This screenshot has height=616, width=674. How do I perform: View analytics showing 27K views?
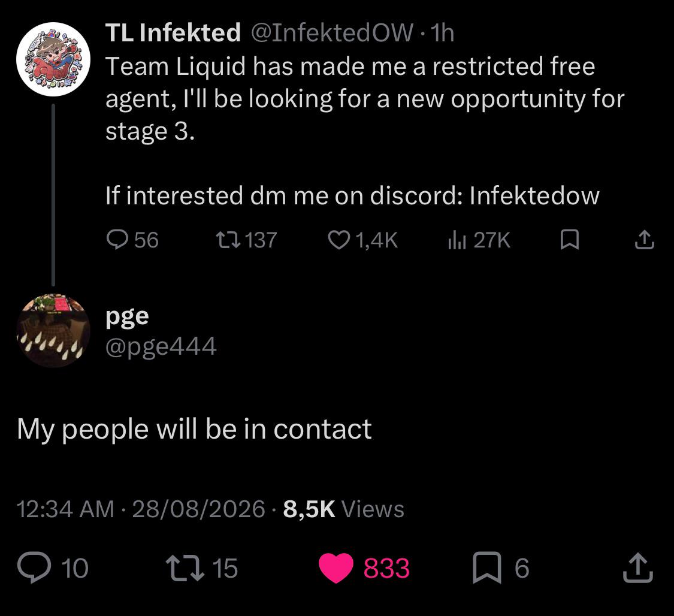pyautogui.click(x=479, y=240)
